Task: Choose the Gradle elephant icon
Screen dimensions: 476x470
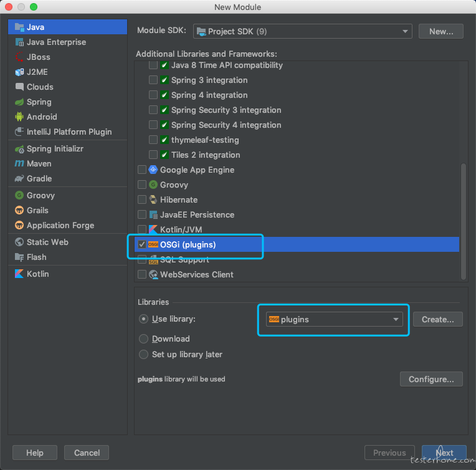Action: [x=19, y=178]
